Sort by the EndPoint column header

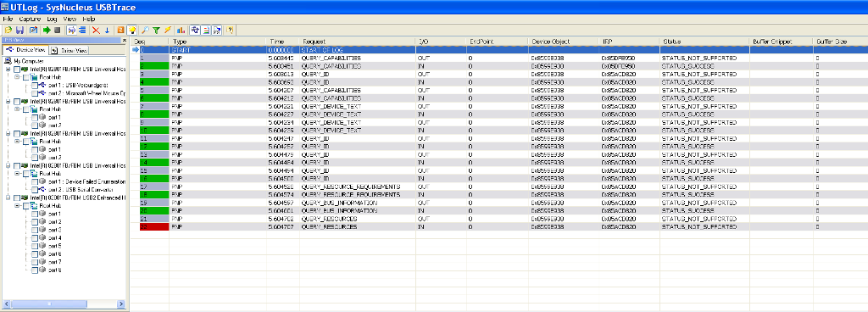coord(498,42)
